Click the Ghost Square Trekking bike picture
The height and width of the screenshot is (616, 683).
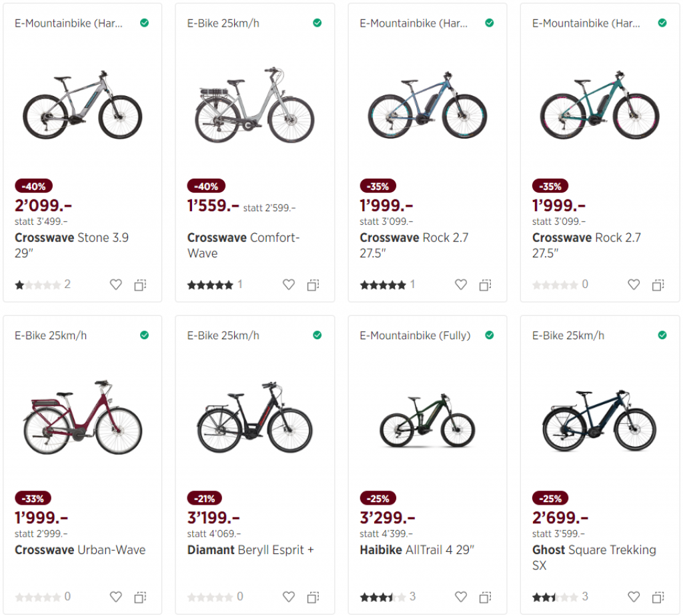(x=600, y=420)
